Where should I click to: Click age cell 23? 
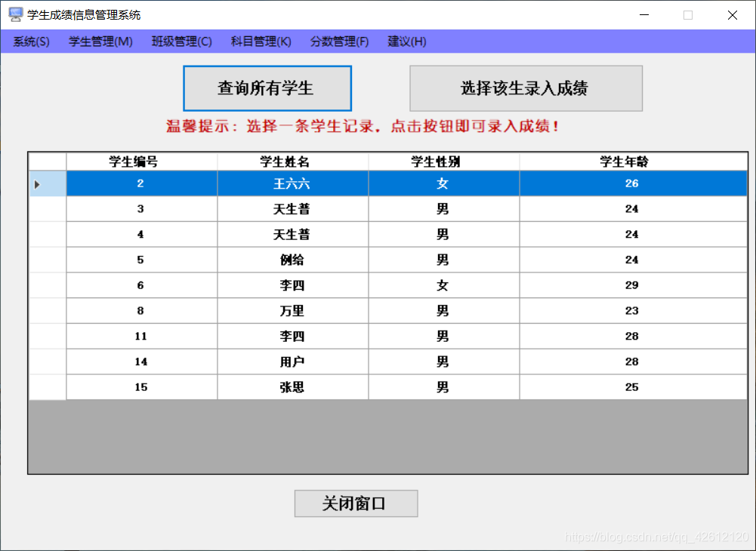[x=634, y=311]
